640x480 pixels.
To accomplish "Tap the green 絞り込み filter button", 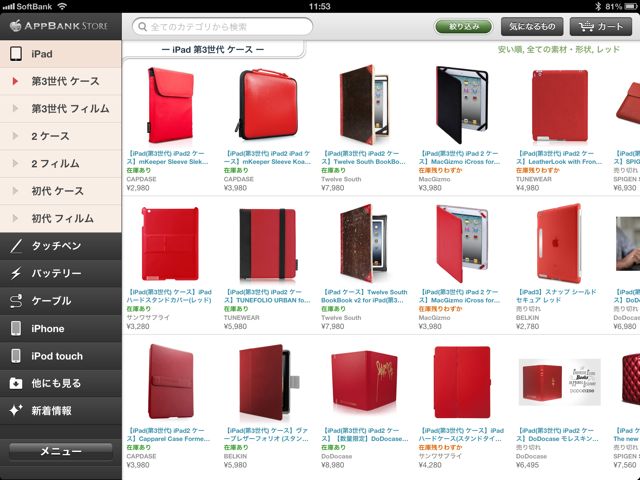I will tap(463, 27).
